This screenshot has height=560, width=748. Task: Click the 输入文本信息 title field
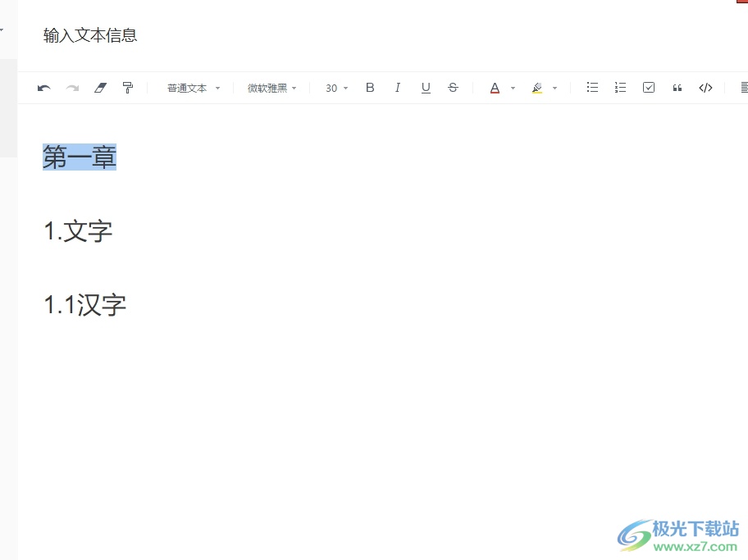(x=90, y=35)
